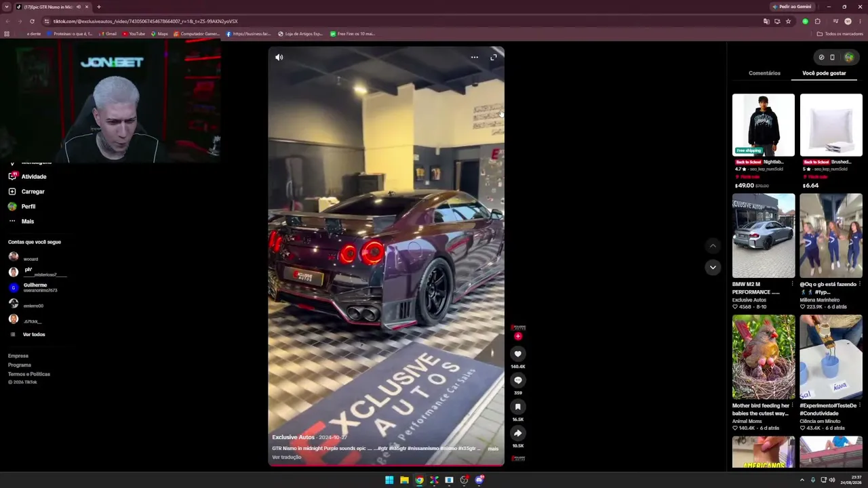Open Carregar in the sidebar

click(x=26, y=192)
